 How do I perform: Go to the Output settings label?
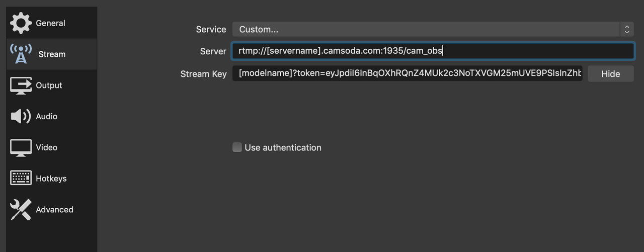click(49, 86)
